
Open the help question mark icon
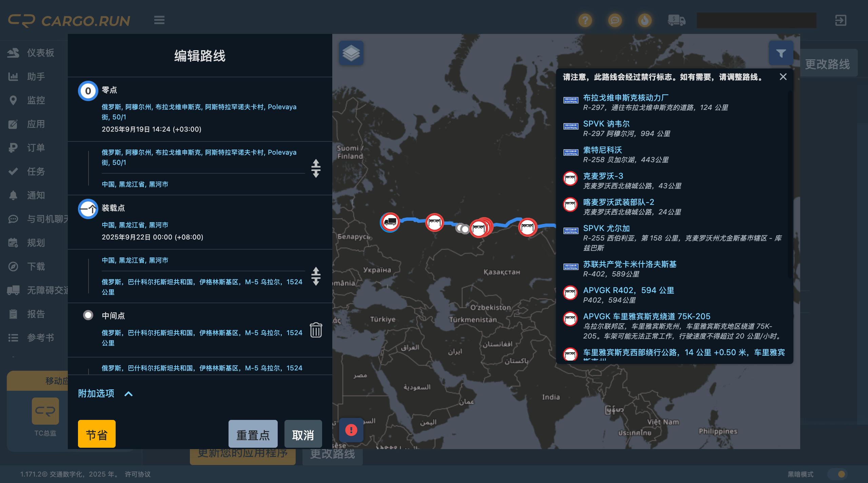(x=585, y=20)
